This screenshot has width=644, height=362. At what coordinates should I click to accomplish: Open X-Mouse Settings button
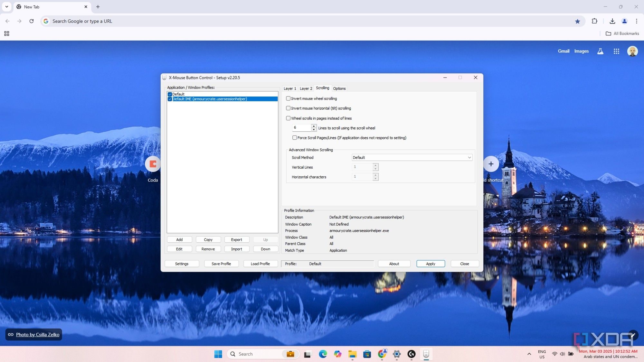point(182,264)
